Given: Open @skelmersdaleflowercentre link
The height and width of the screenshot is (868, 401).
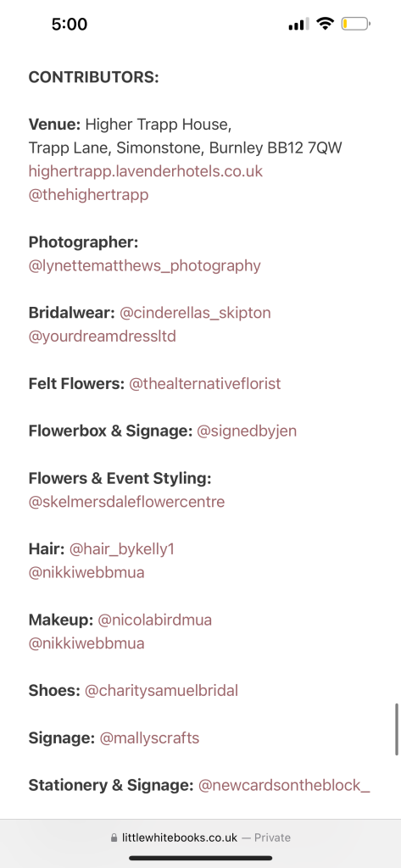Looking at the screenshot, I should click(126, 502).
